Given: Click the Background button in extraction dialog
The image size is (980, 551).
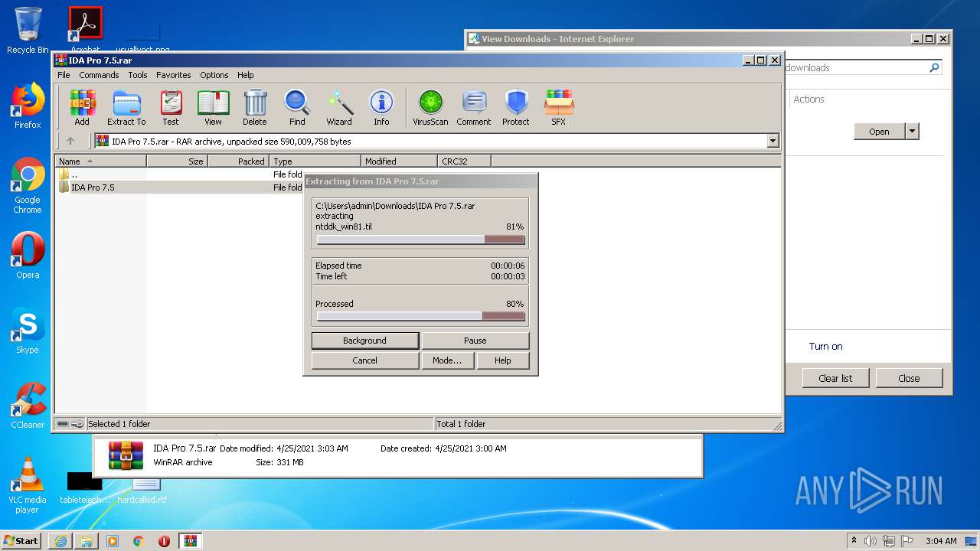Looking at the screenshot, I should point(365,341).
